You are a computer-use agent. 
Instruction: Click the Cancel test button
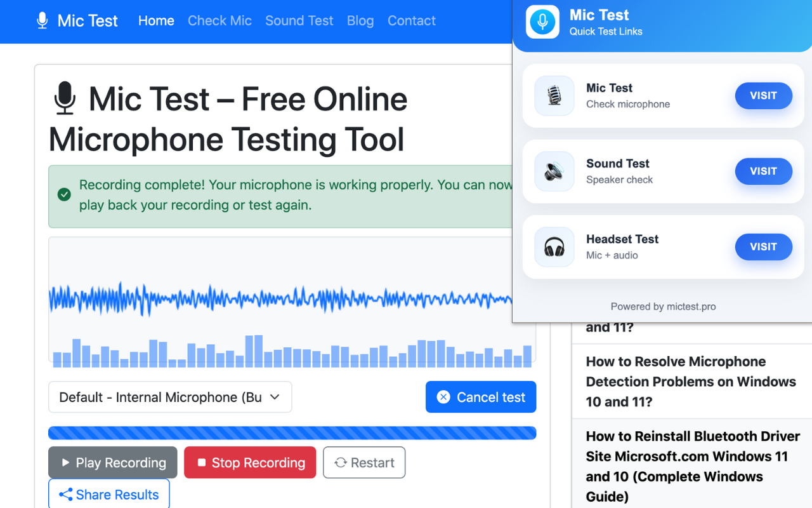coord(481,397)
